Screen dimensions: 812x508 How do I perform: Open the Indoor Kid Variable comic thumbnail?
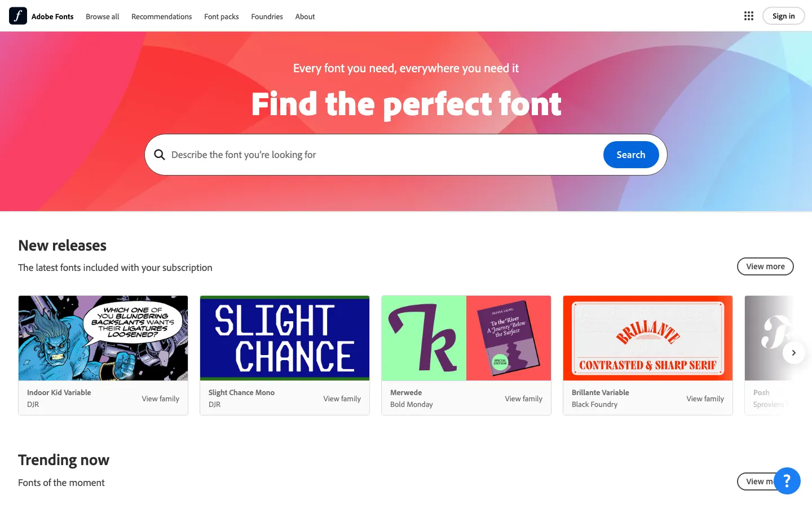pyautogui.click(x=103, y=338)
